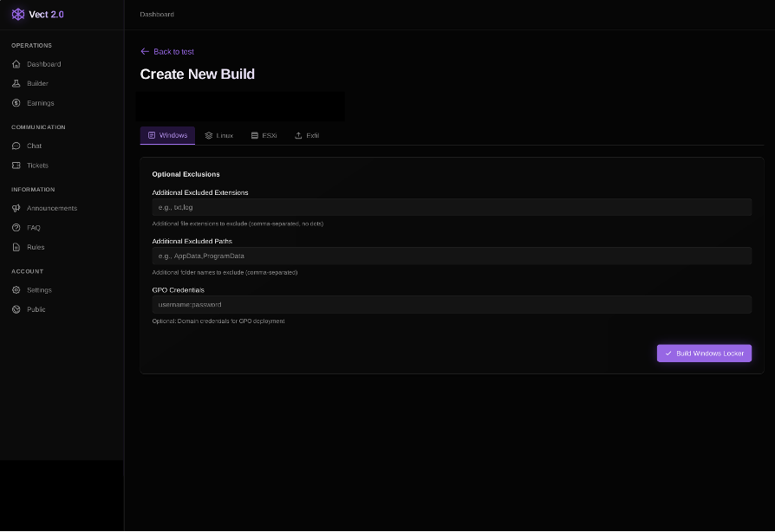Click the Additional Excluded Extensions label

pyautogui.click(x=200, y=192)
